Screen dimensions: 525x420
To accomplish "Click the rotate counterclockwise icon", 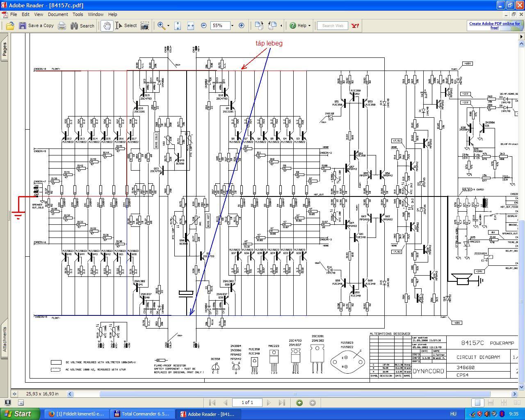I will tap(272, 25).
